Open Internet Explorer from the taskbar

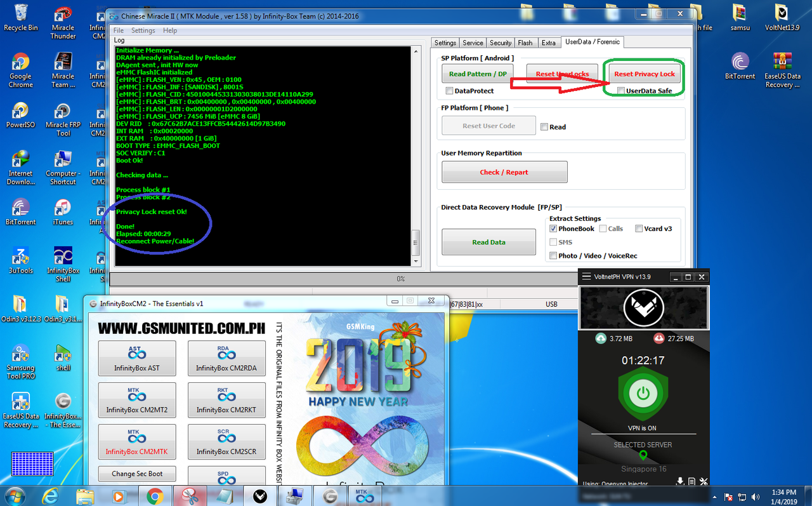tap(51, 496)
